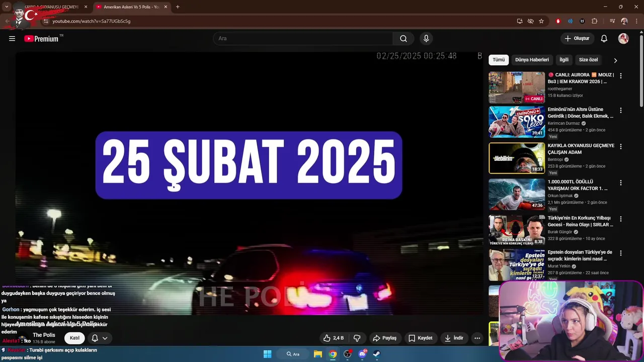Open Steam from the taskbar
This screenshot has height=362, width=644.
point(376,354)
